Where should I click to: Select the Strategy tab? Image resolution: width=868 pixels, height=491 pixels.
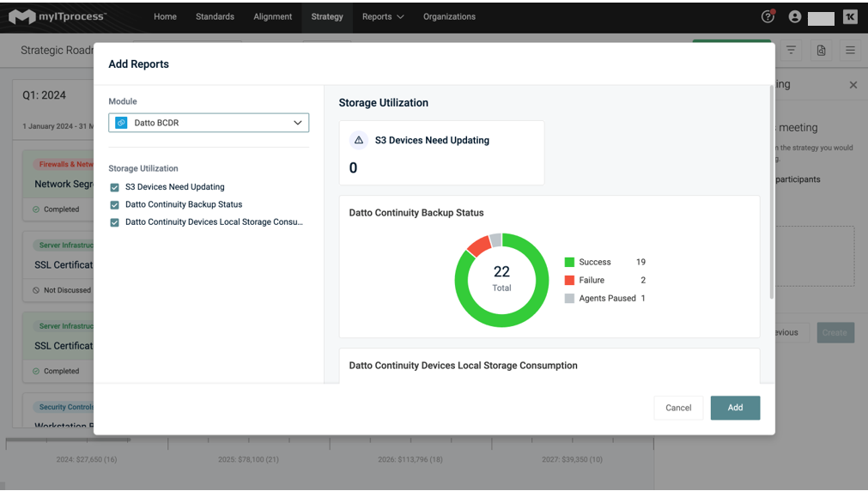pyautogui.click(x=327, y=16)
